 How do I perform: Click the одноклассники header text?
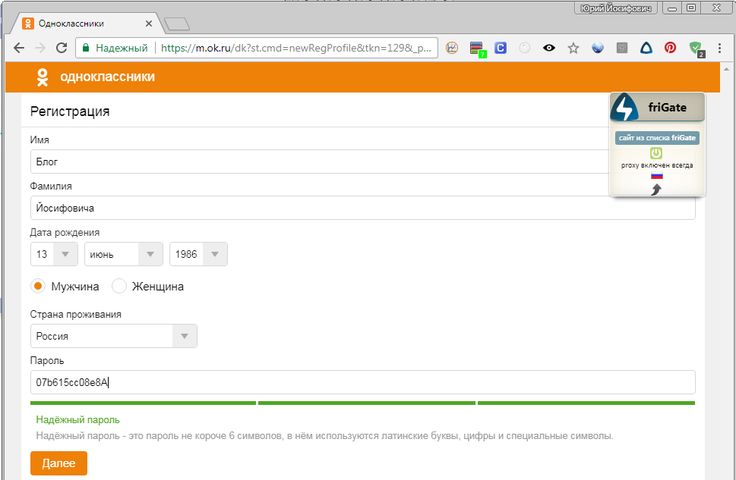click(107, 77)
